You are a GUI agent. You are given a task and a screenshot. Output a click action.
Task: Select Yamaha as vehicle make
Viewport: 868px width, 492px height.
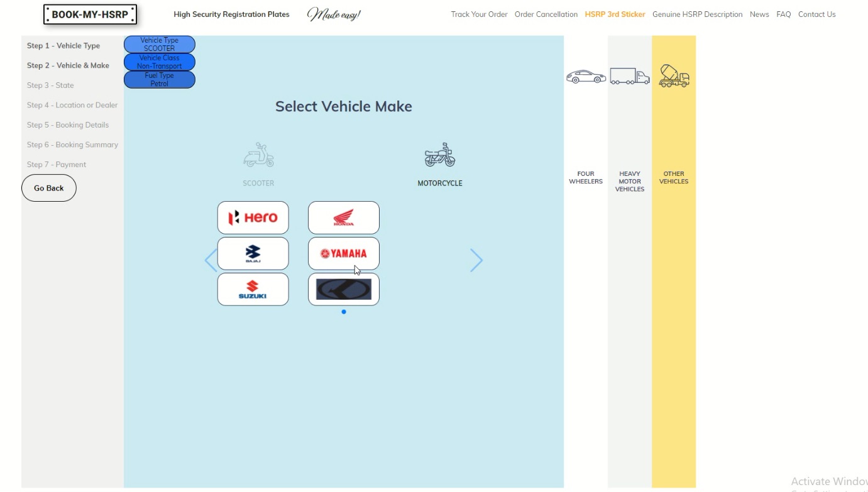[343, 253]
